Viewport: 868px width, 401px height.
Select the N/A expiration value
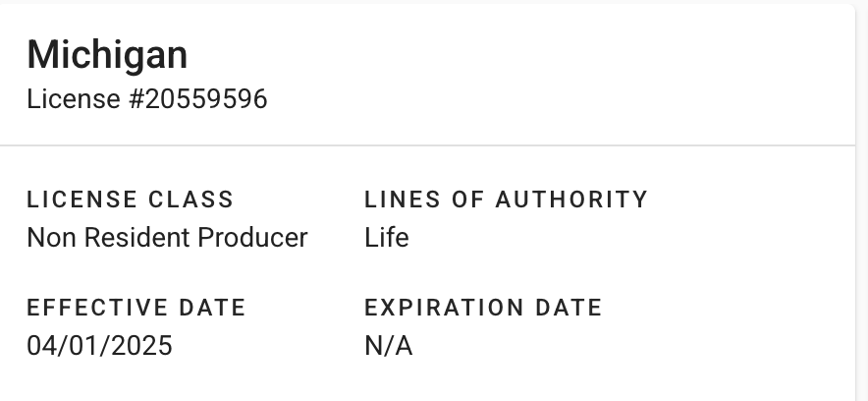click(388, 346)
